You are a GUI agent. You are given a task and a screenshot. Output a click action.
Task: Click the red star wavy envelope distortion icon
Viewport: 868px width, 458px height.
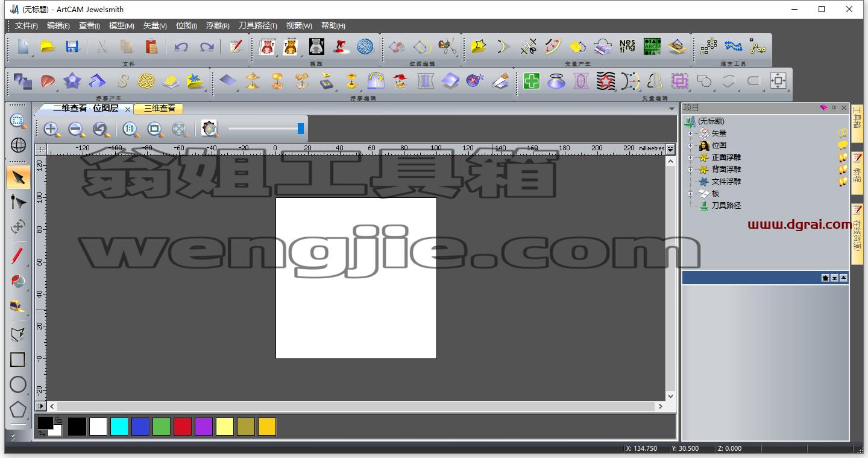click(605, 80)
